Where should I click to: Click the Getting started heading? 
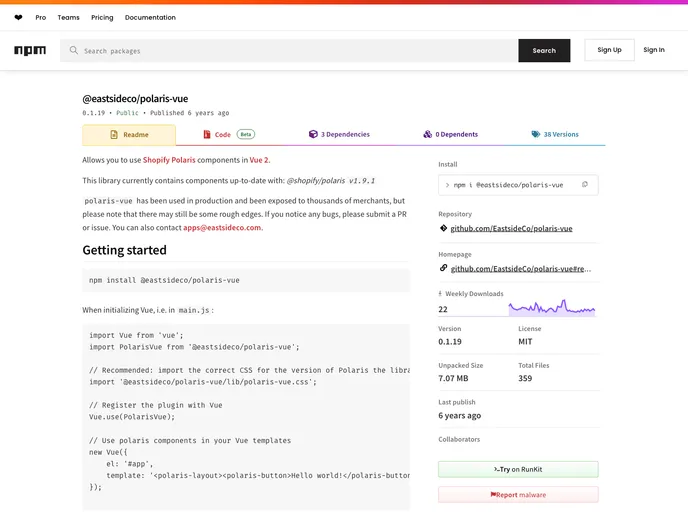125,250
